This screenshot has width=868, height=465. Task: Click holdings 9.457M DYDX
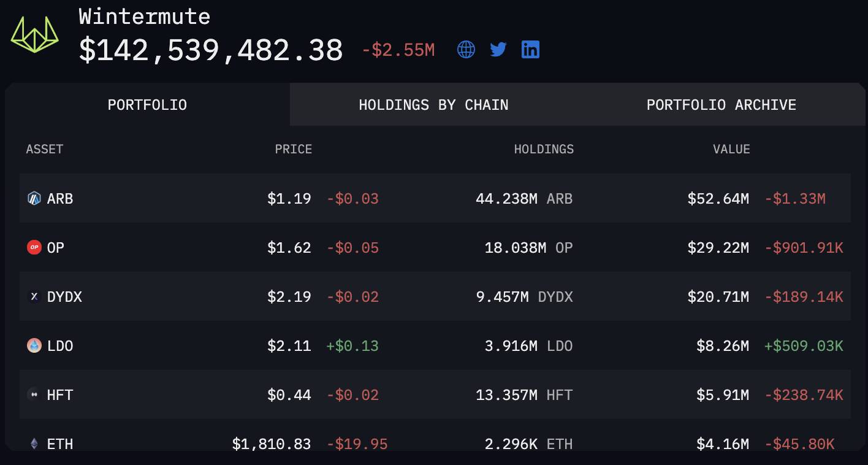pos(524,297)
